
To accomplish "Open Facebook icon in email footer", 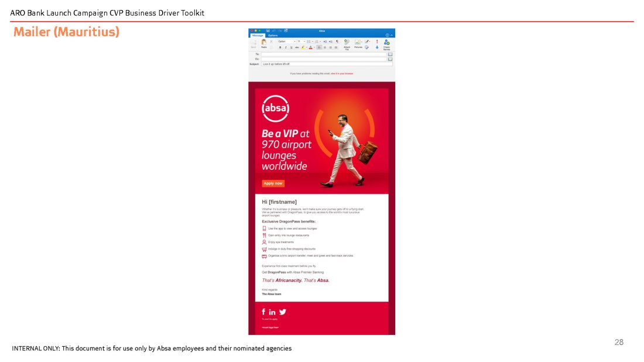I will tap(263, 312).
